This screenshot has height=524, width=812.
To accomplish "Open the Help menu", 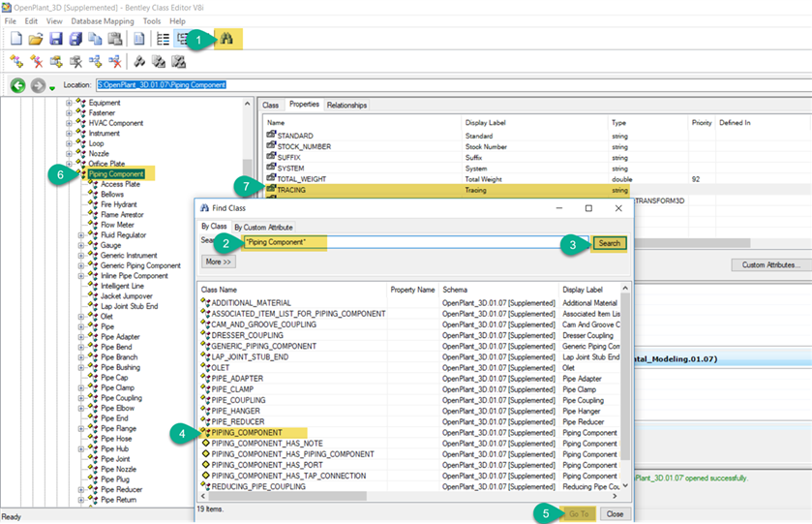I will [177, 21].
